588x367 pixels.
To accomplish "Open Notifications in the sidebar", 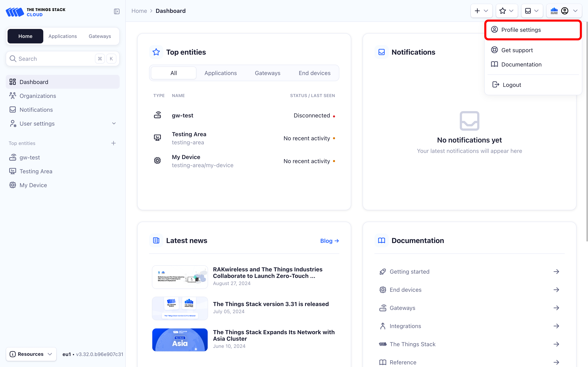I will click(36, 109).
